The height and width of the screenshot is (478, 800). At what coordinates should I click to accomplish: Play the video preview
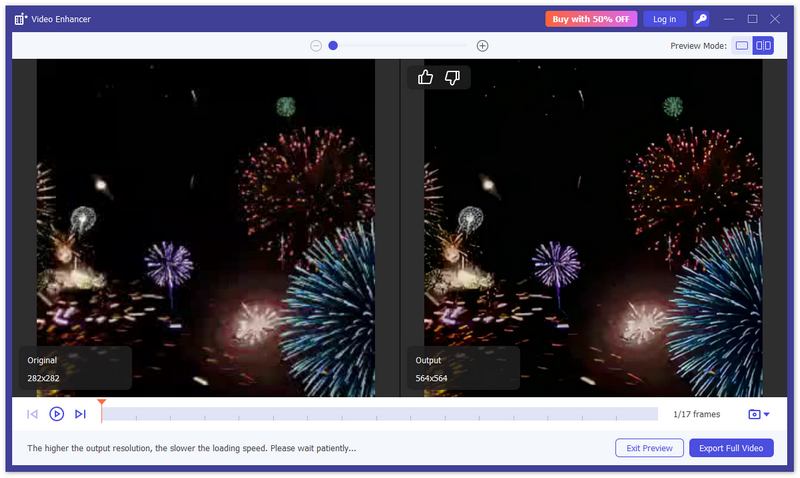pos(57,414)
